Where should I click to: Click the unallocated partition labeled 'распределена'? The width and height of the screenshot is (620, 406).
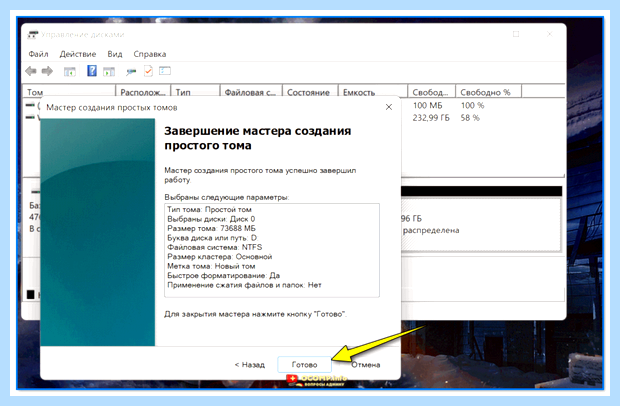(x=481, y=225)
